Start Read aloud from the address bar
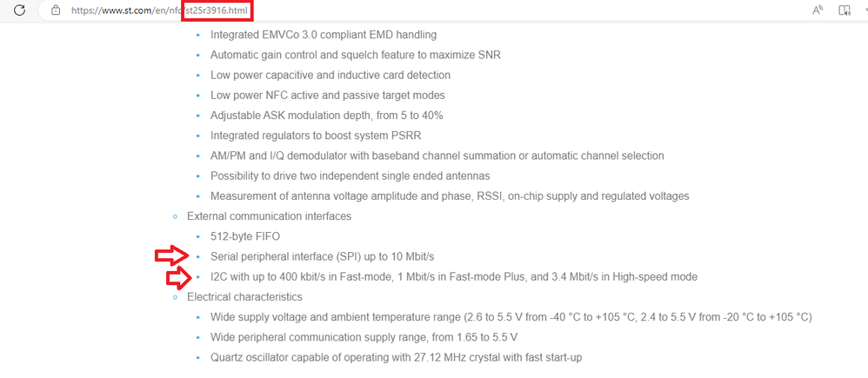The image size is (868, 378). (817, 10)
